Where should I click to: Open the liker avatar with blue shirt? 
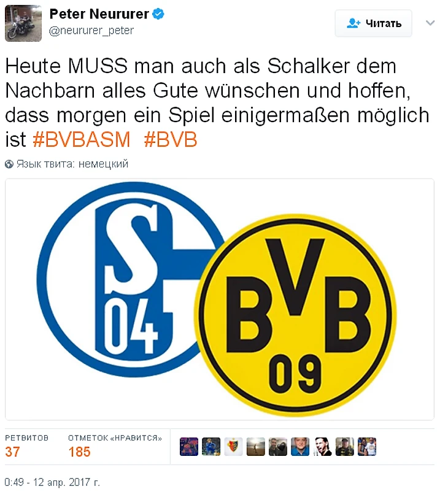(300, 447)
